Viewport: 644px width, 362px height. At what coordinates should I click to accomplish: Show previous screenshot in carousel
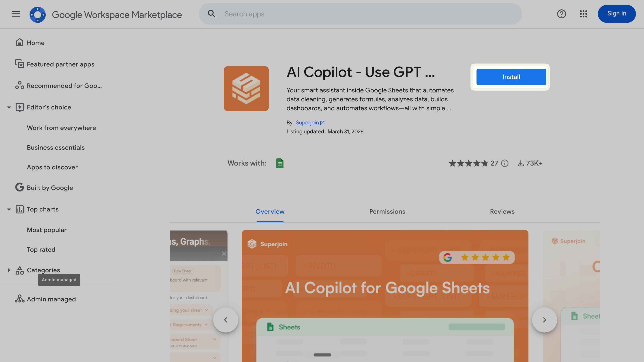pos(225,320)
